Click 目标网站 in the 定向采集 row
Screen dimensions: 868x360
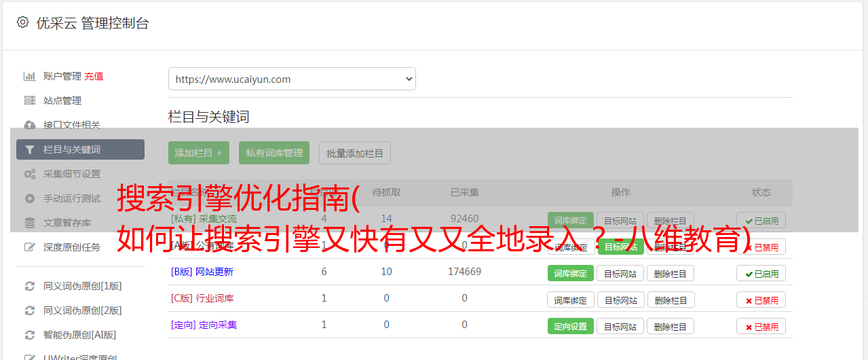[620, 326]
